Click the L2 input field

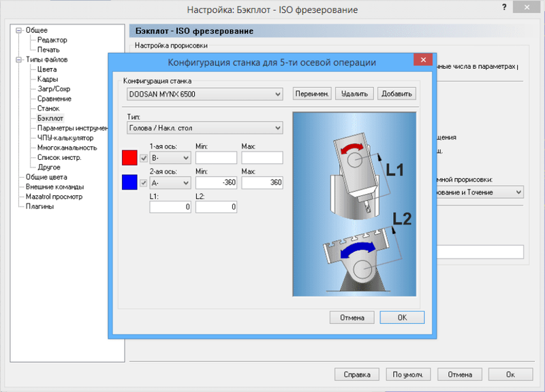[216, 207]
